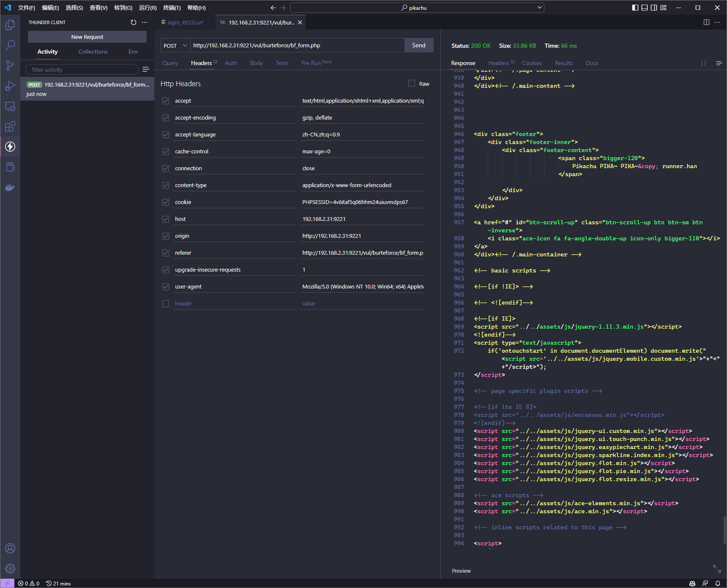Uncheck the cookie header checkbox
The height and width of the screenshot is (588, 727).
point(166,202)
